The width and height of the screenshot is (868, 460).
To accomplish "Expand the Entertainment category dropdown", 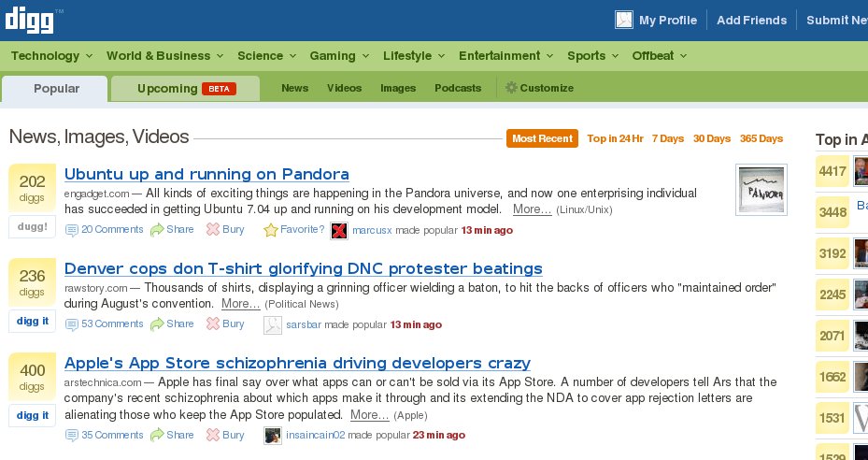I will tap(505, 56).
